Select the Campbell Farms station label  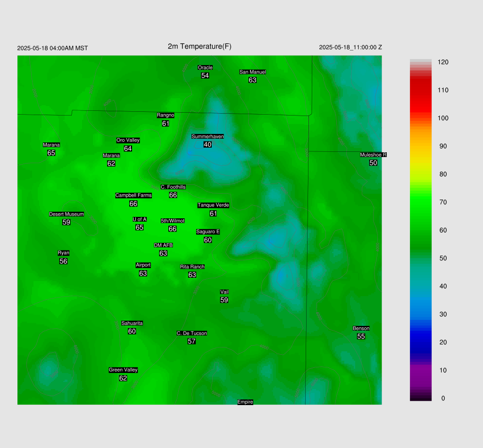click(x=133, y=195)
